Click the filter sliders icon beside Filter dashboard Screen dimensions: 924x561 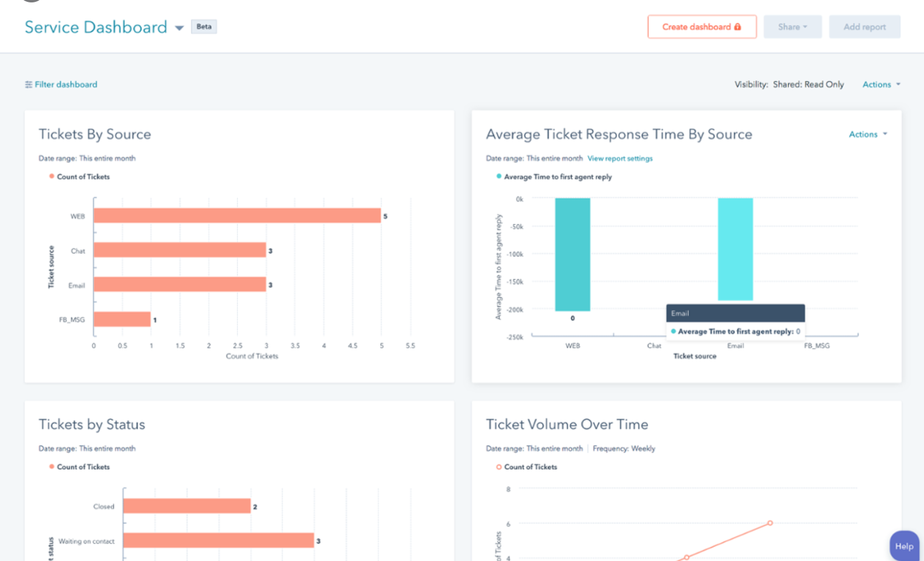(x=28, y=85)
